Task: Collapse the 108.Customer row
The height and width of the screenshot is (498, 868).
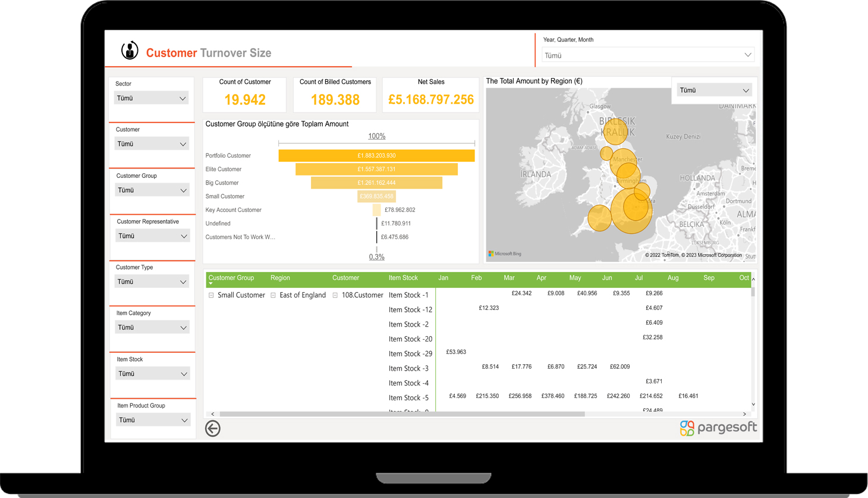Action: point(335,295)
